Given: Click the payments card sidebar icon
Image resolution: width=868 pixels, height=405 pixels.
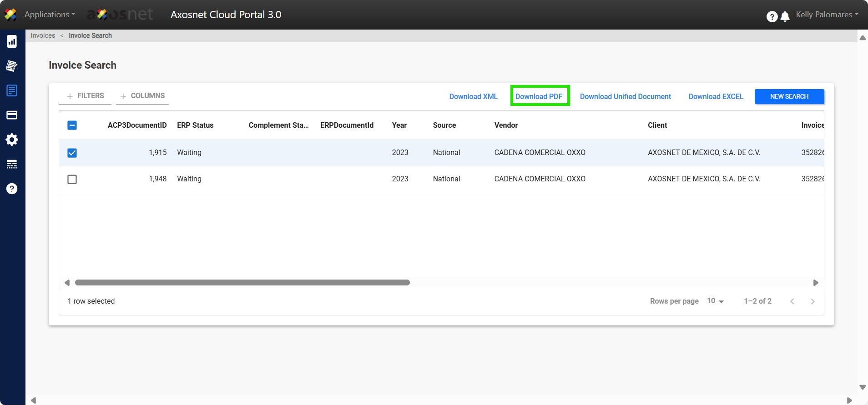Looking at the screenshot, I should pyautogui.click(x=12, y=115).
